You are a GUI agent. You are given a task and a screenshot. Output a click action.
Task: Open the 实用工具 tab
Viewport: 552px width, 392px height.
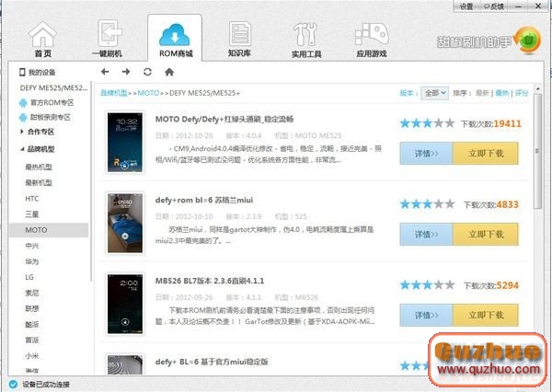306,40
